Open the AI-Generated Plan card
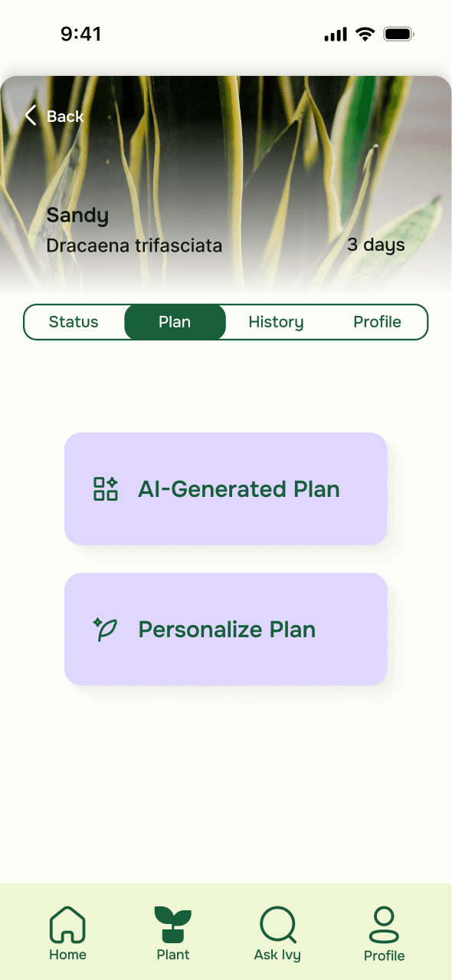The image size is (452, 980). click(226, 488)
